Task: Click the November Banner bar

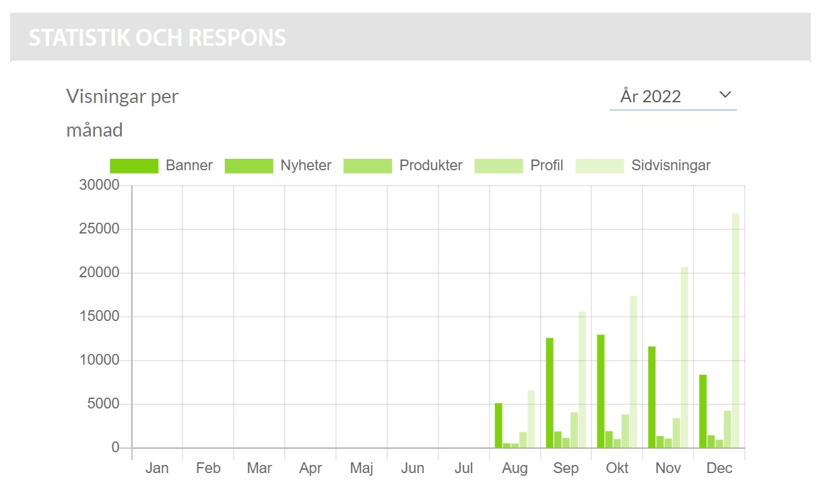Action: 652,397
